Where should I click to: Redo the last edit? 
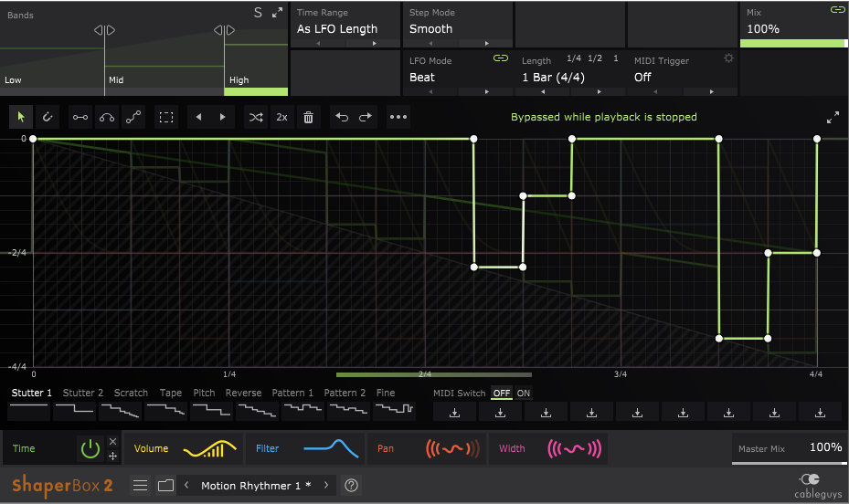coord(366,117)
